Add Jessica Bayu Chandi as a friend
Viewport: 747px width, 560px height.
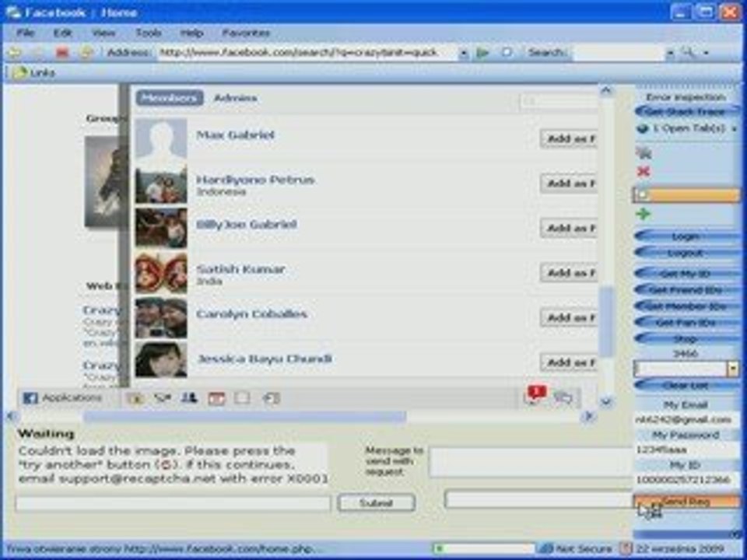[x=568, y=362]
